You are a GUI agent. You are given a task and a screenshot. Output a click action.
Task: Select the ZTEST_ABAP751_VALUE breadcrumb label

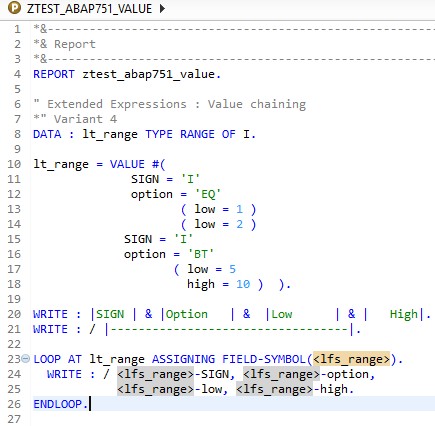(x=89, y=8)
